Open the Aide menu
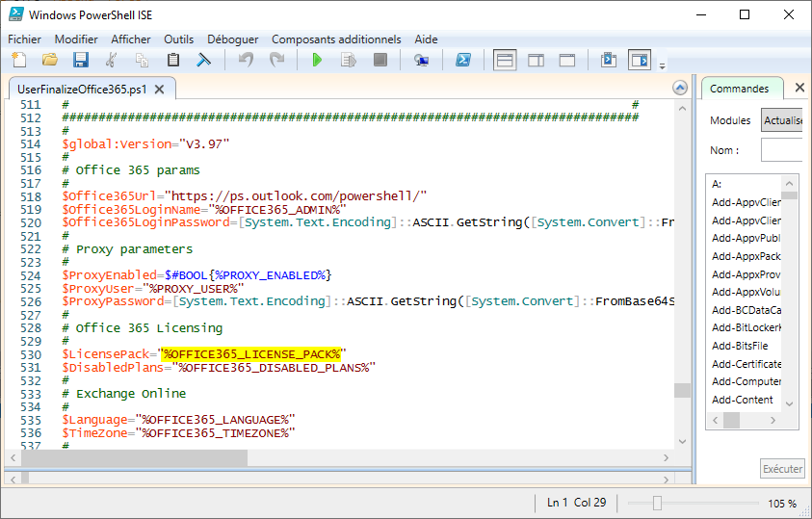 426,39
